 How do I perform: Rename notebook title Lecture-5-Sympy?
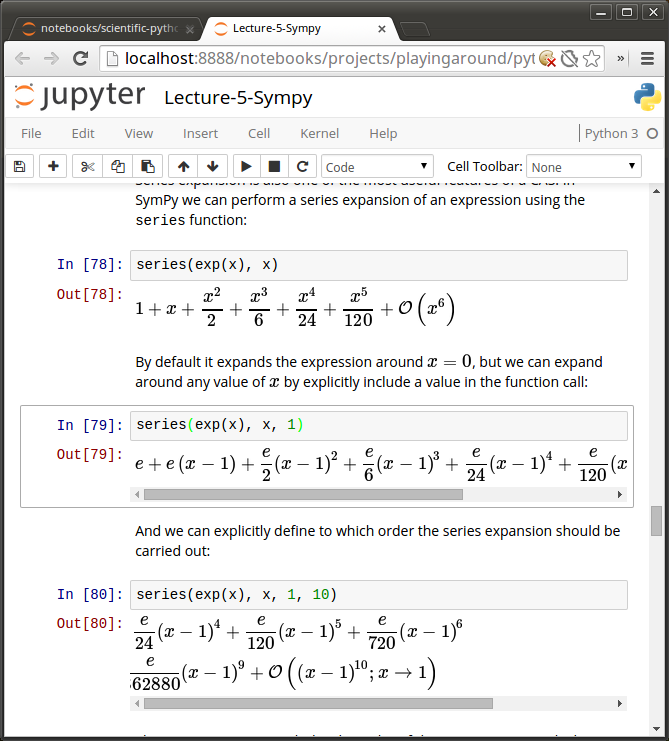click(x=238, y=98)
